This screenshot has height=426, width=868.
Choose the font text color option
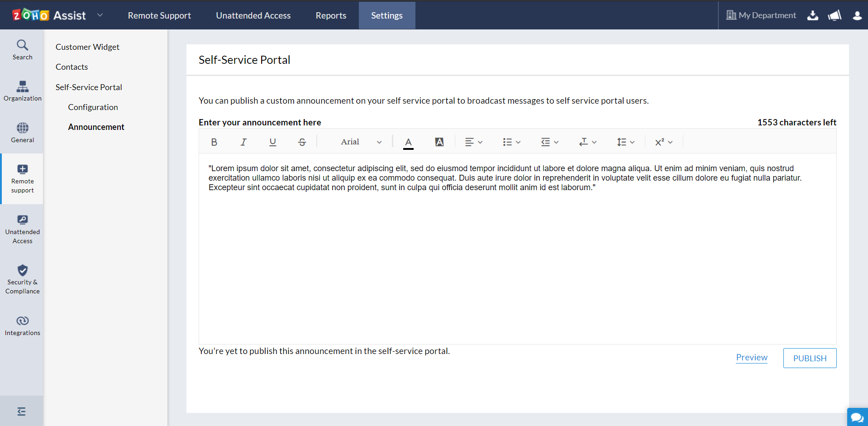tap(408, 143)
